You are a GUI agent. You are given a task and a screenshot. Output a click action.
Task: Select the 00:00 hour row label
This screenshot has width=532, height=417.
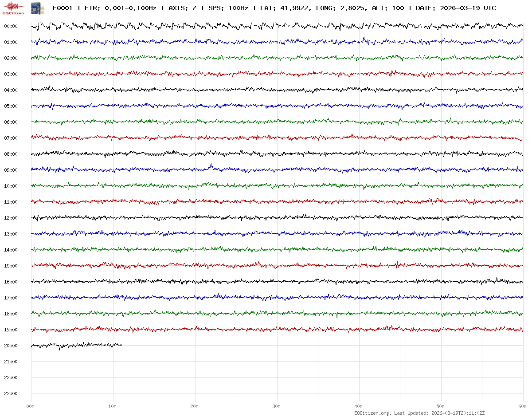pyautogui.click(x=11, y=26)
